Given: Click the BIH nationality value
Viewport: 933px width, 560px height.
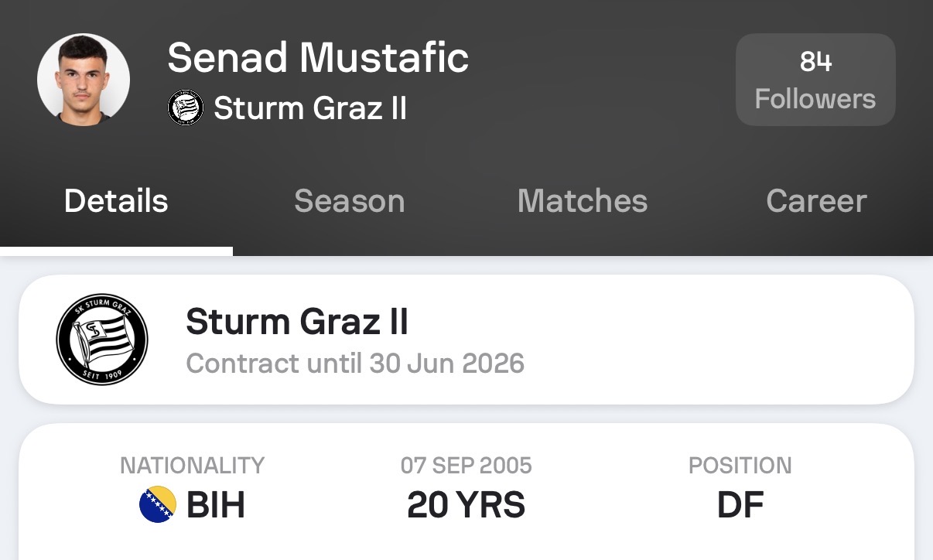Looking at the screenshot, I should coord(216,505).
